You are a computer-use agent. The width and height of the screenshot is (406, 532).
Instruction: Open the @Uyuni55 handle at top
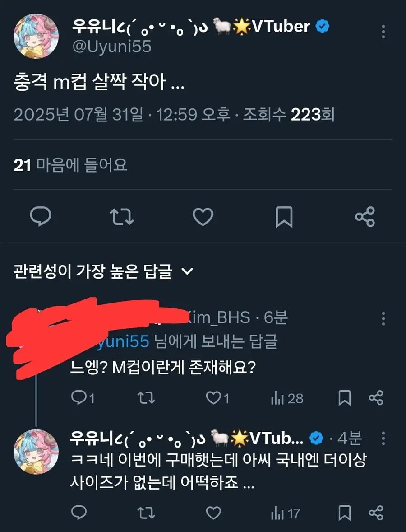pos(112,47)
